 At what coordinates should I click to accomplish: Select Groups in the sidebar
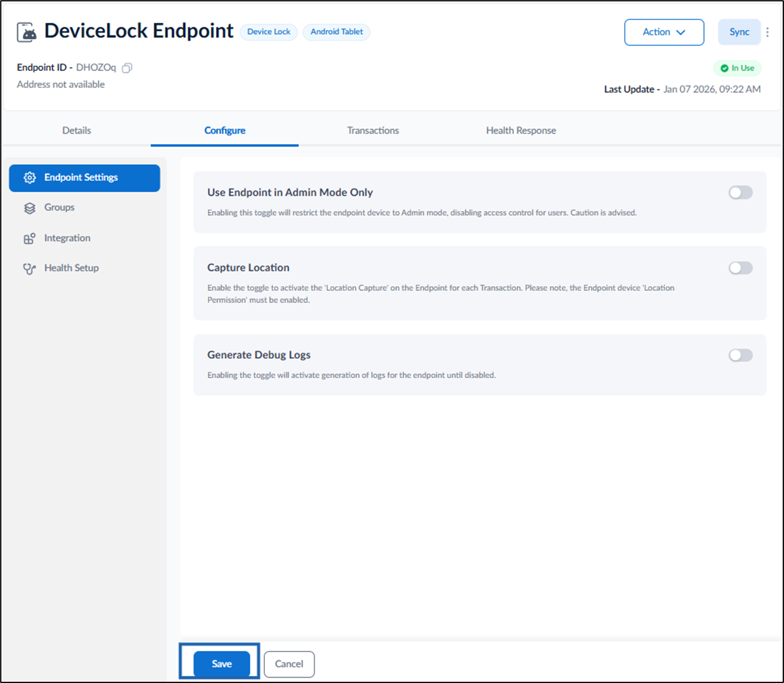(x=85, y=208)
